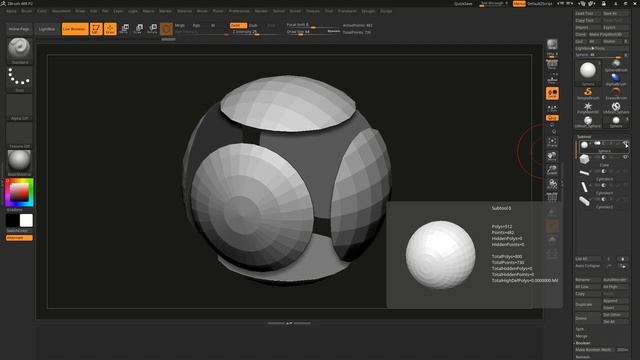Click the Rotate view navigation icon
The width and height of the screenshot is (640, 360).
(552, 184)
